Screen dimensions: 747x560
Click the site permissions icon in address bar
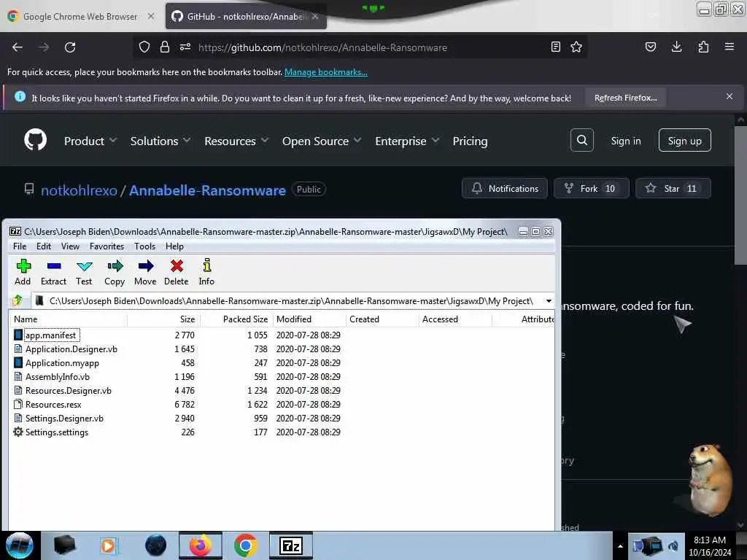(x=185, y=47)
